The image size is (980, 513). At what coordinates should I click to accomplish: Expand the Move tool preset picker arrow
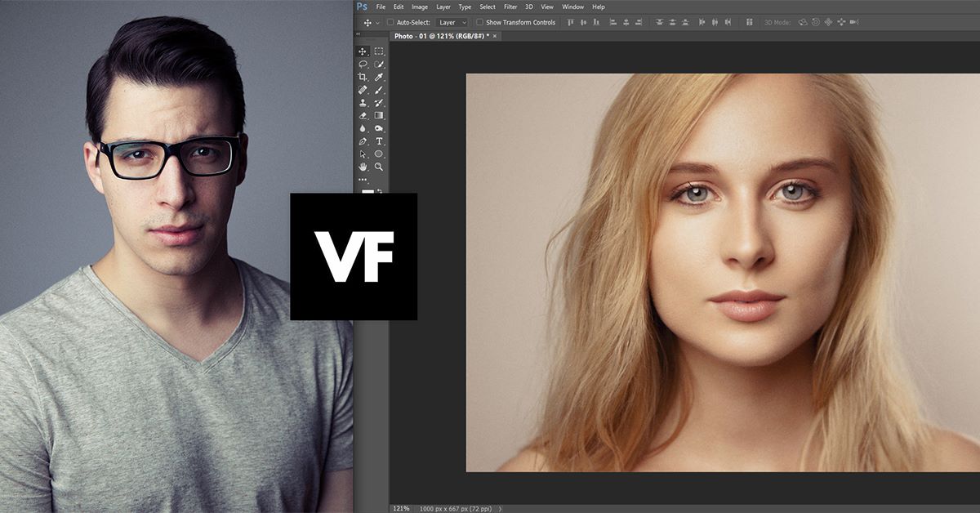(x=377, y=22)
